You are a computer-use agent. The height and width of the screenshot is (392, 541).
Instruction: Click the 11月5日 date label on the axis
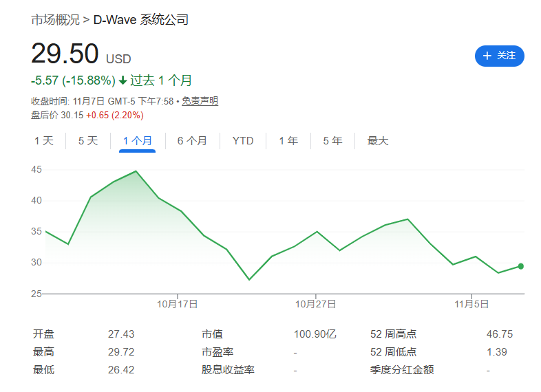[x=471, y=303]
